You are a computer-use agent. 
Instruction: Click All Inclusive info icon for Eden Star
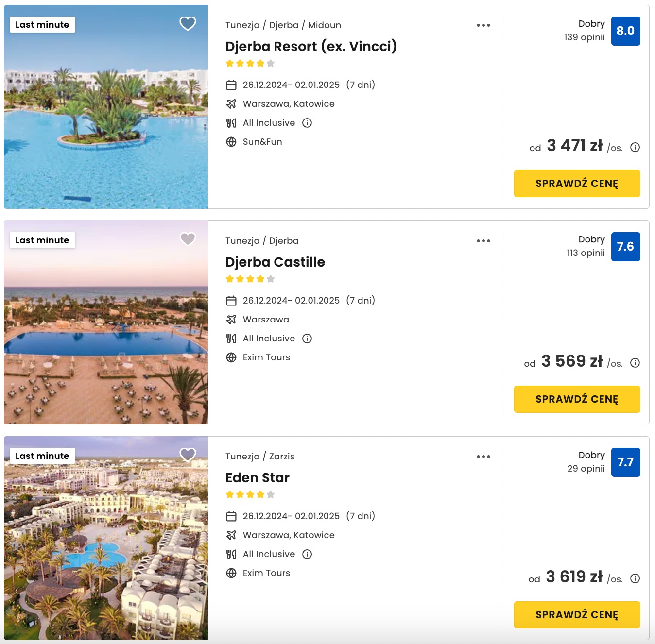[x=307, y=554]
